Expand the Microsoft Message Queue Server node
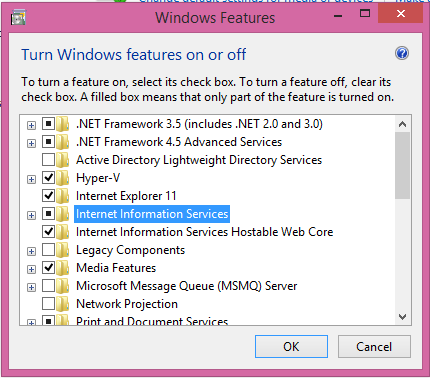 point(31,287)
